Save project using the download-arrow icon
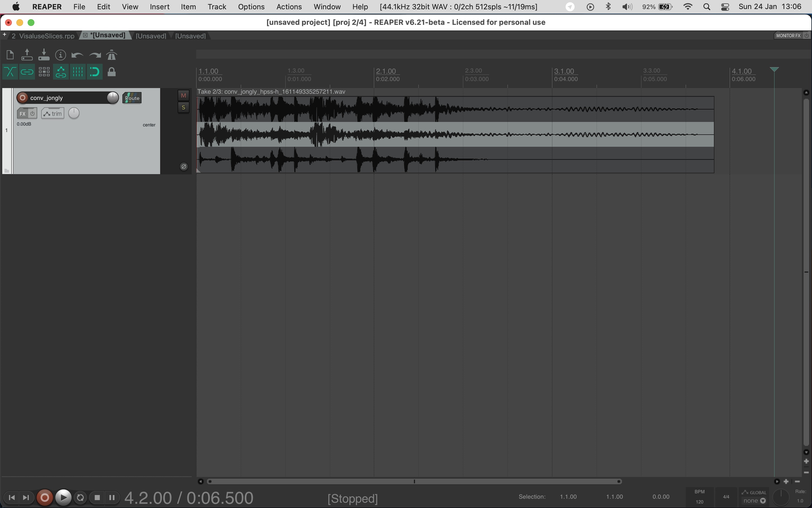The width and height of the screenshot is (812, 508). coord(44,55)
